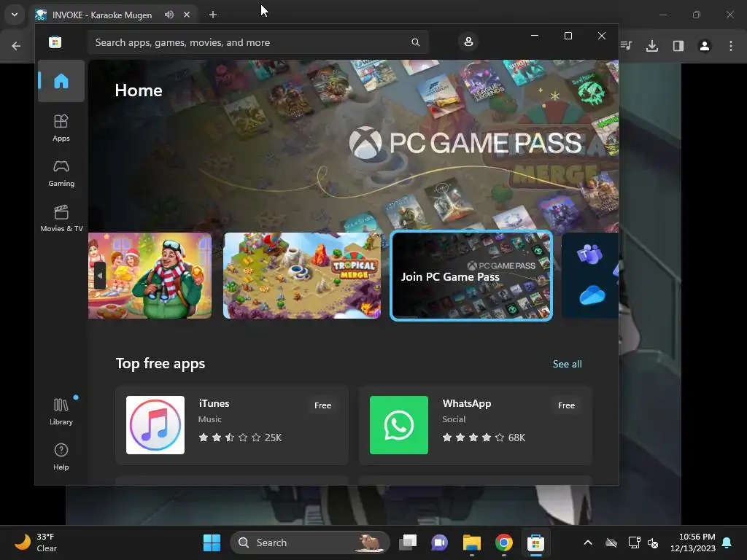The width and height of the screenshot is (747, 560).
Task: Open the browser profile icon
Action: (x=704, y=46)
